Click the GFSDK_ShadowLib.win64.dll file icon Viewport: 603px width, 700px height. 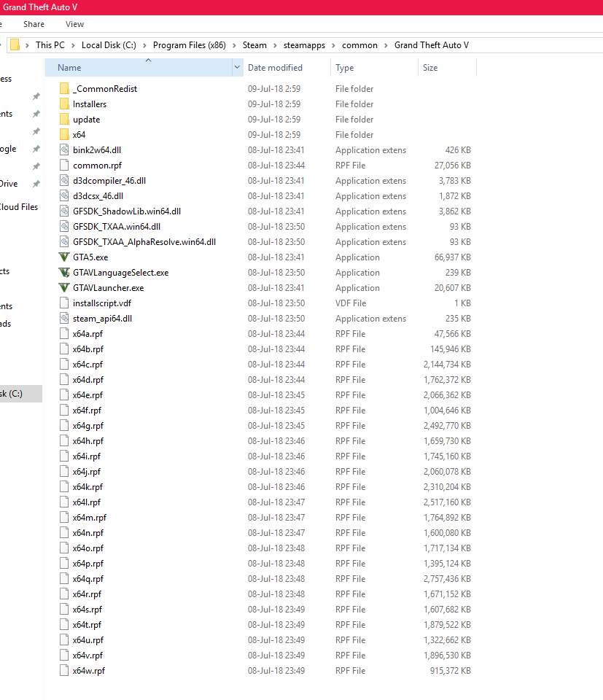pos(64,211)
